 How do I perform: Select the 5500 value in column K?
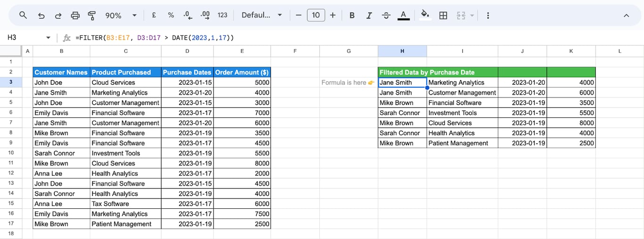[x=571, y=113]
